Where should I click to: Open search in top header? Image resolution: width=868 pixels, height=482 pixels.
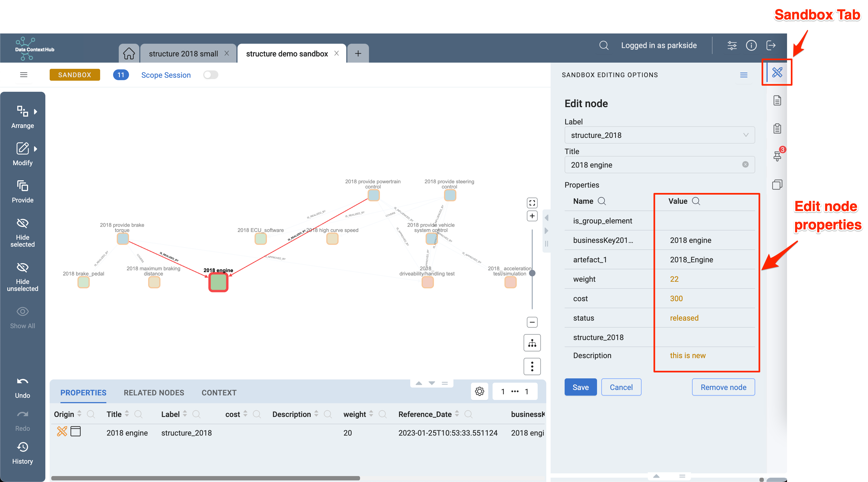pyautogui.click(x=604, y=45)
